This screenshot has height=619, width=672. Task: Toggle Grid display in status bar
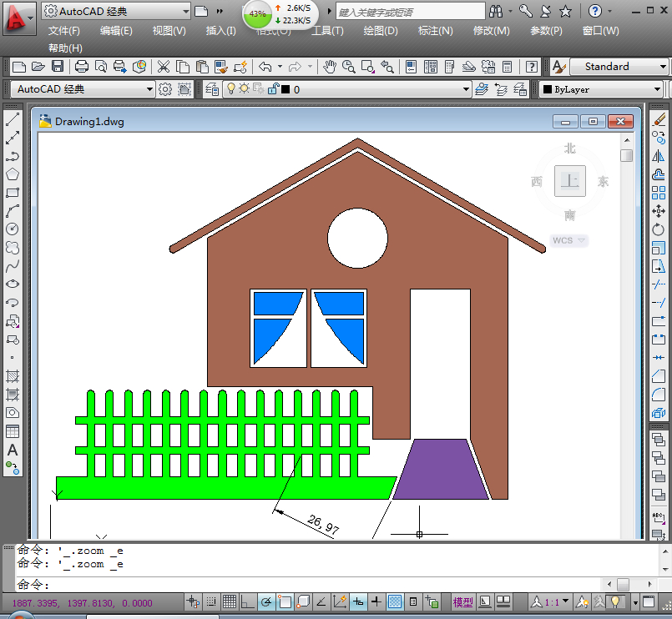click(x=229, y=601)
